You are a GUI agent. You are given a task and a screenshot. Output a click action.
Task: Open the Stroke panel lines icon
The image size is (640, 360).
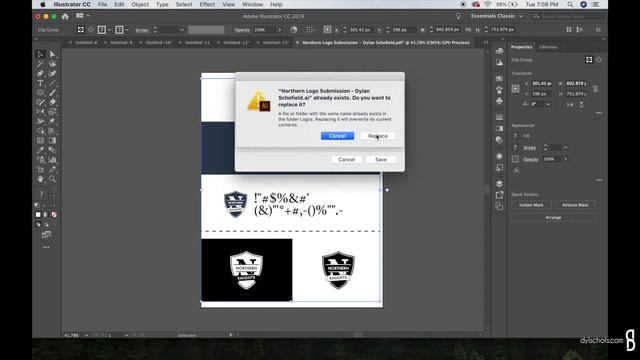coord(499,117)
